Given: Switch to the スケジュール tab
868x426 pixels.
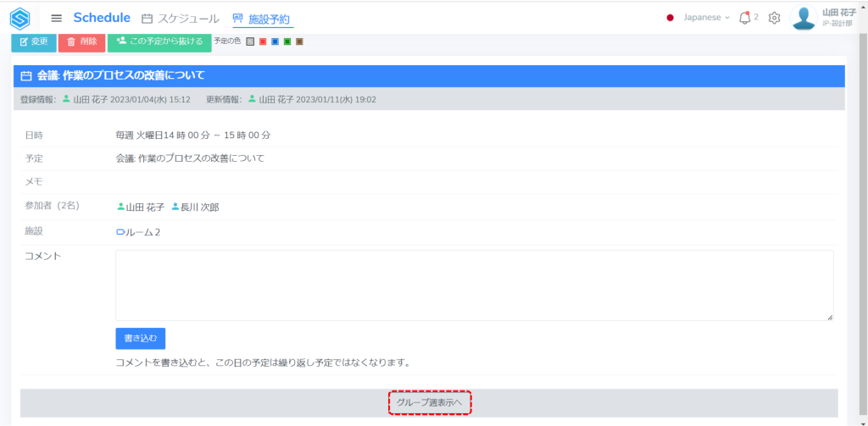Looking at the screenshot, I should (180, 19).
